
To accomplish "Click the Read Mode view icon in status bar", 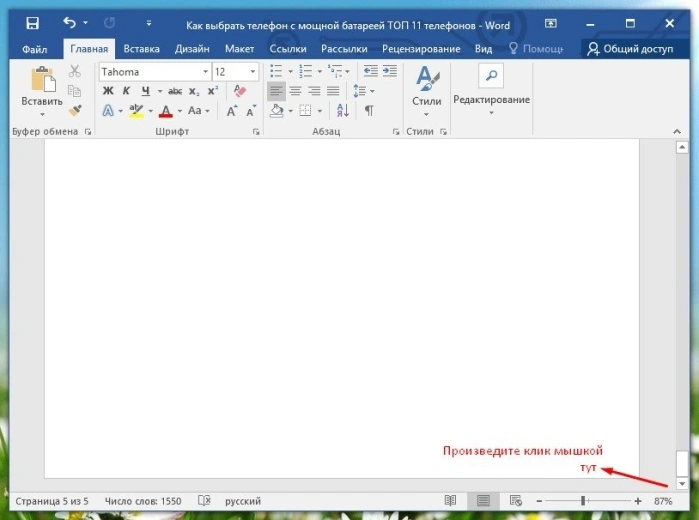I will click(x=450, y=500).
